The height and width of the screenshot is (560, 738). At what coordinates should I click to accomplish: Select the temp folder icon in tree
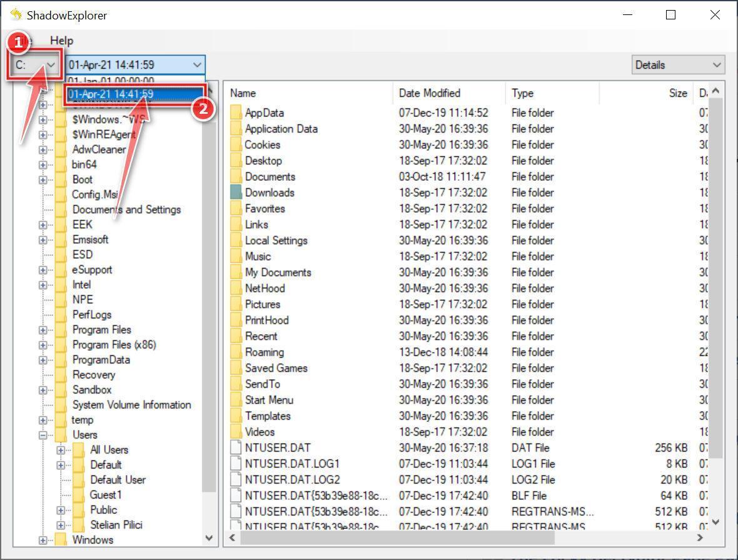61,420
